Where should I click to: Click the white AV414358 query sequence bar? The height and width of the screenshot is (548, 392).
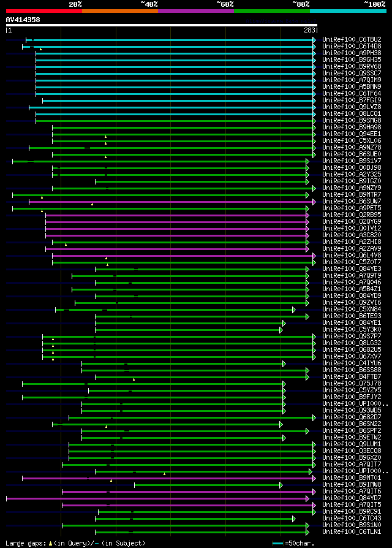[x=162, y=25]
